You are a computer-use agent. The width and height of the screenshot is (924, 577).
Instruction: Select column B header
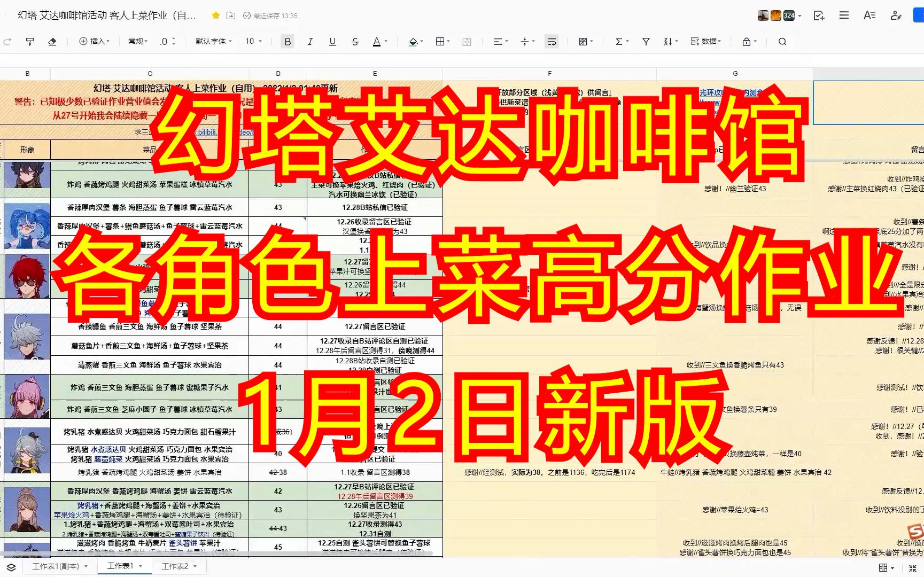click(x=27, y=74)
